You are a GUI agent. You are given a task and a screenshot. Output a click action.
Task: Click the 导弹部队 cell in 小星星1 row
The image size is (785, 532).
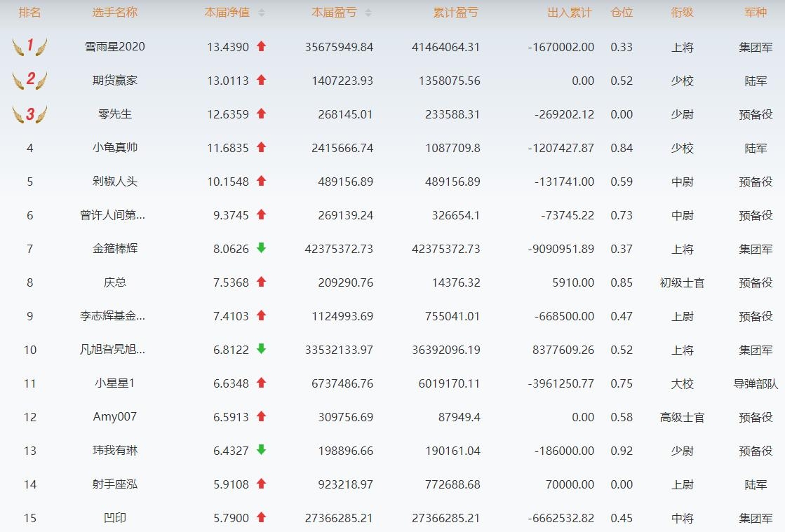[756, 383]
